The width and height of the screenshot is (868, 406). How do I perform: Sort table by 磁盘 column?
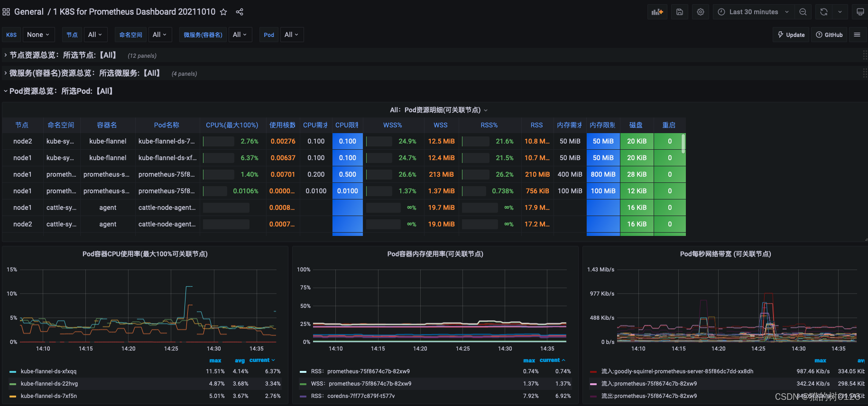click(636, 125)
